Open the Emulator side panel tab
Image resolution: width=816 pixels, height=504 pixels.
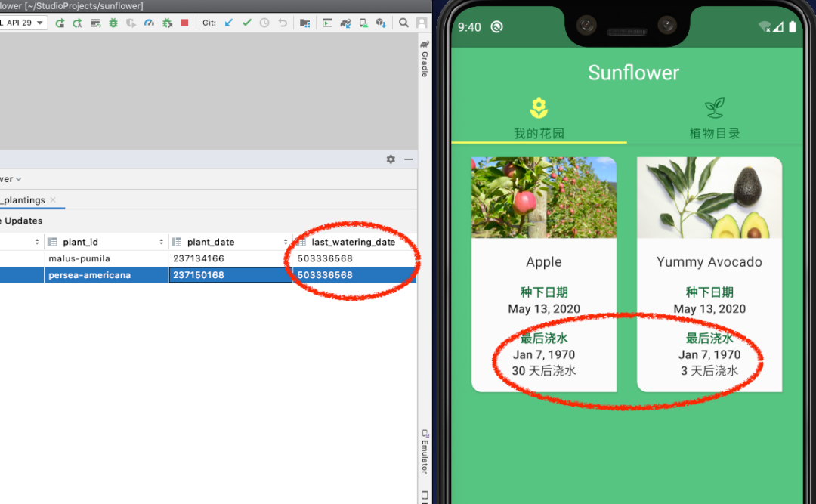pyautogui.click(x=425, y=452)
